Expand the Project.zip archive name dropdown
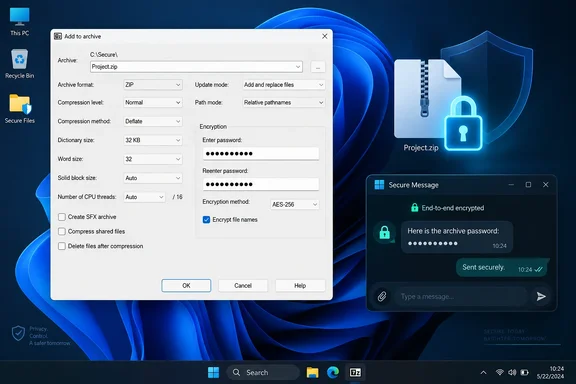Image resolution: width=576 pixels, height=384 pixels. click(298, 67)
